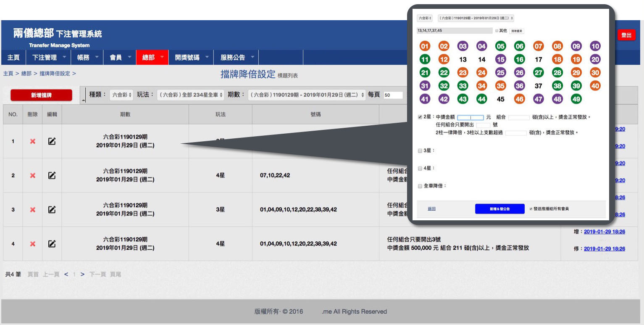Click the red 新增擋牌 button
This screenshot has height=325, width=644.
41,95
